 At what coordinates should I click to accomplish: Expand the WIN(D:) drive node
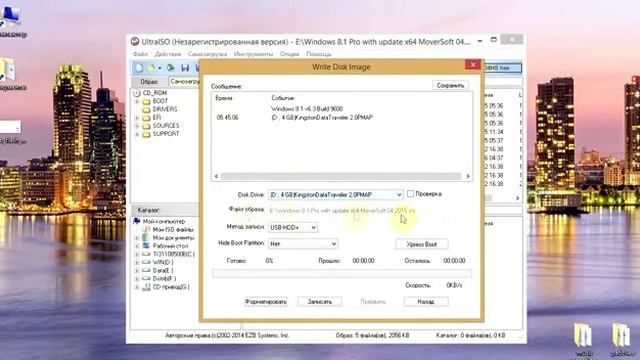[x=137, y=262]
